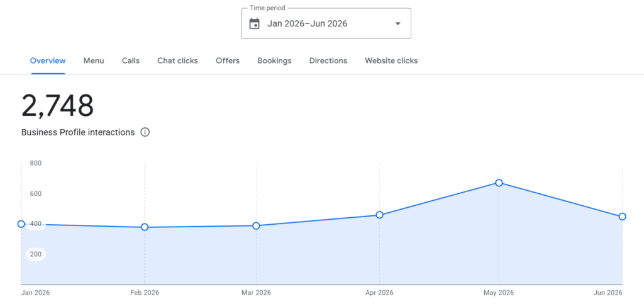Click the May 2026 peak data point
The height and width of the screenshot is (306, 644).
(499, 183)
